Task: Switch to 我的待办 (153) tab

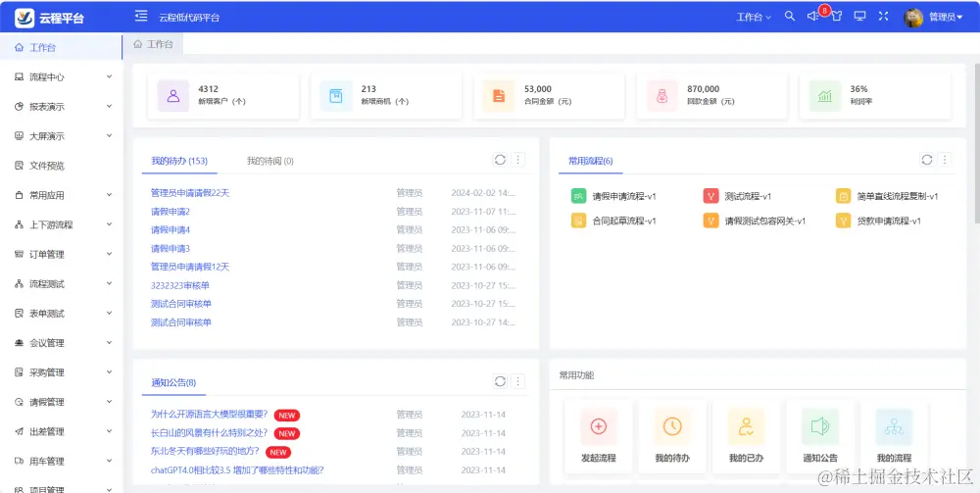Action: pos(179,161)
